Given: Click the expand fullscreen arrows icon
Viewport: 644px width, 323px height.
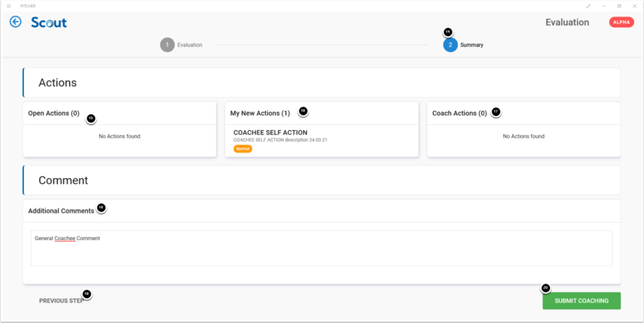Looking at the screenshot, I should (588, 6).
